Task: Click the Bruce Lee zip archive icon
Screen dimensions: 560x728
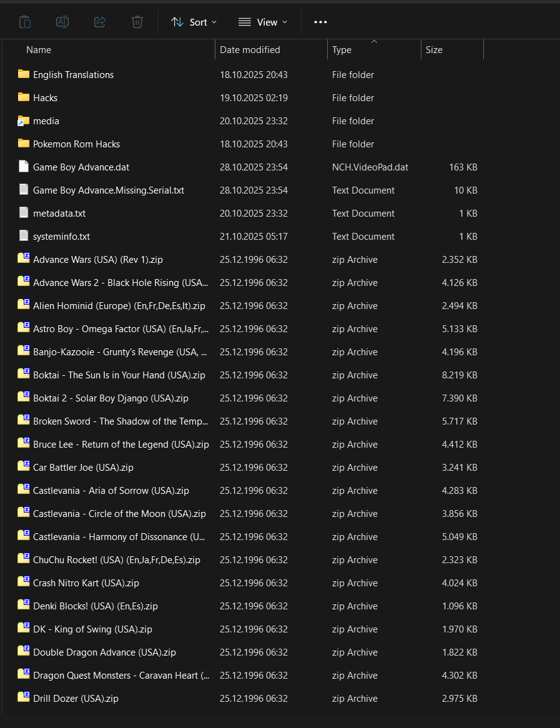Action: [24, 443]
